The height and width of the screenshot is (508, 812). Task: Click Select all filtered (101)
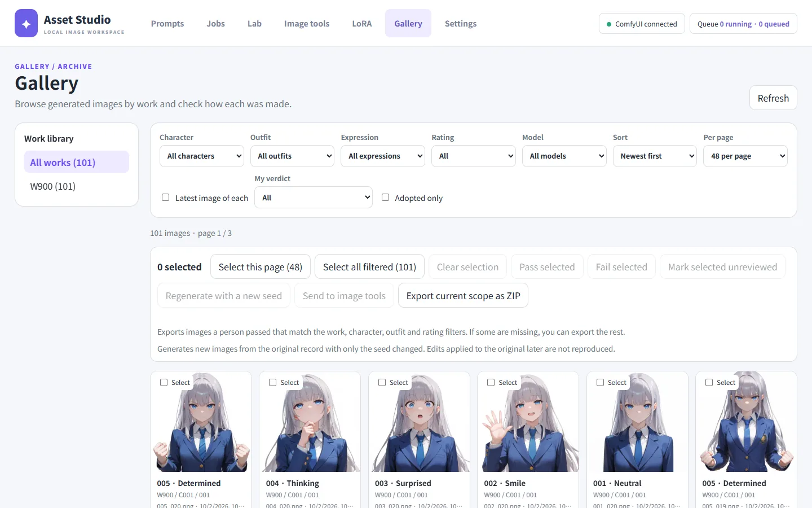(369, 266)
